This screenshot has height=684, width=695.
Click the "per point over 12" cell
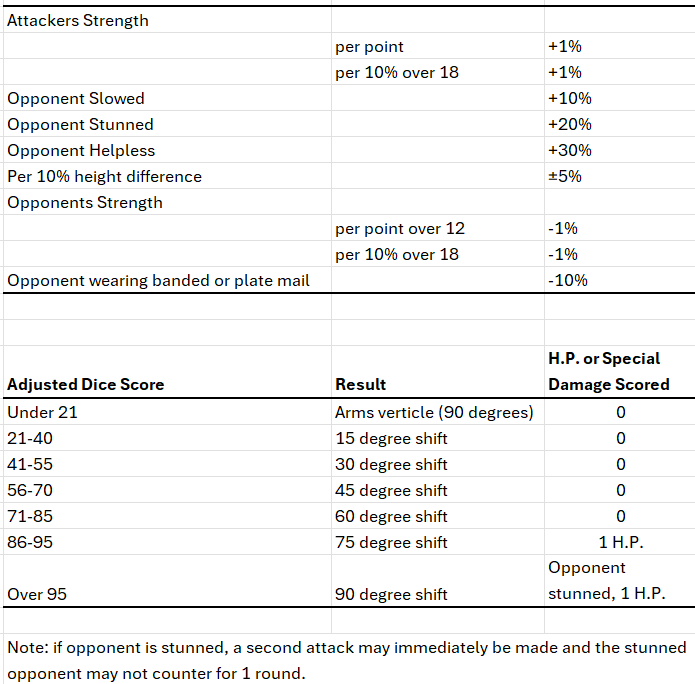point(400,229)
